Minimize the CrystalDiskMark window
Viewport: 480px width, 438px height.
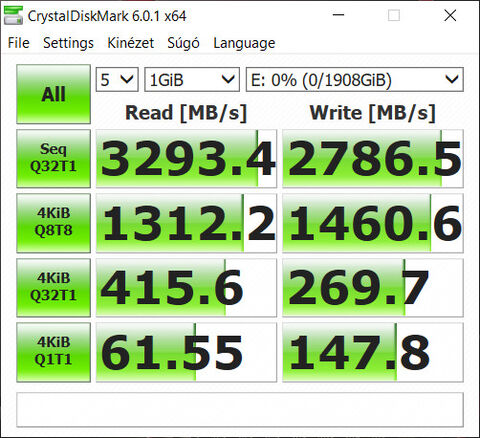point(338,15)
